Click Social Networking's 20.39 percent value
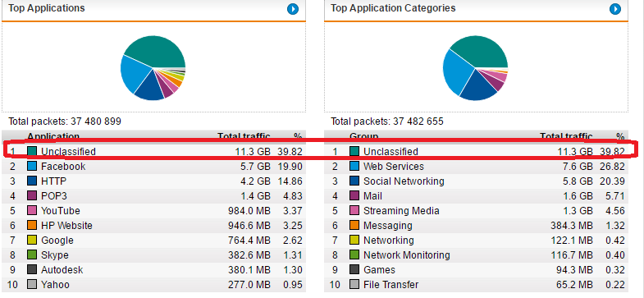This screenshot has width=644, height=298. [x=612, y=181]
